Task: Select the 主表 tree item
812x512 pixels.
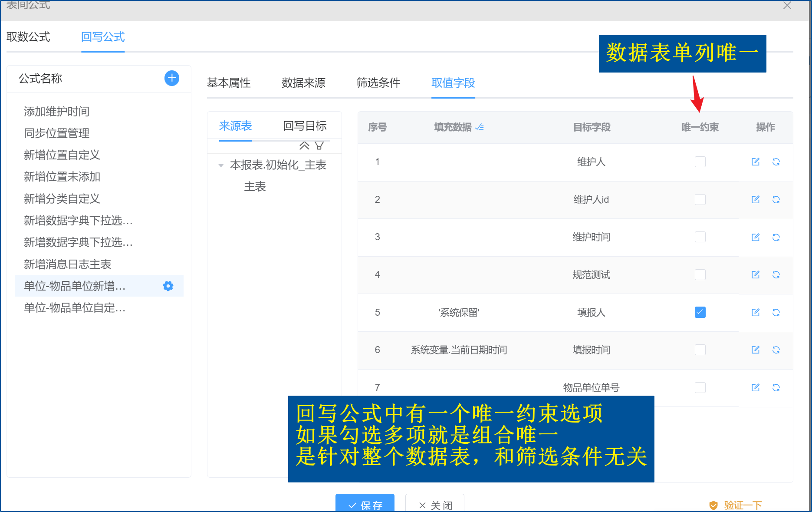Action: (x=255, y=187)
